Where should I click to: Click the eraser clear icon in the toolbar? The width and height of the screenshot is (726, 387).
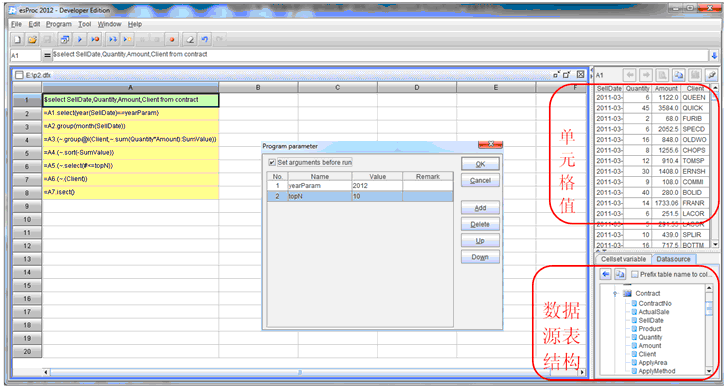pos(190,40)
